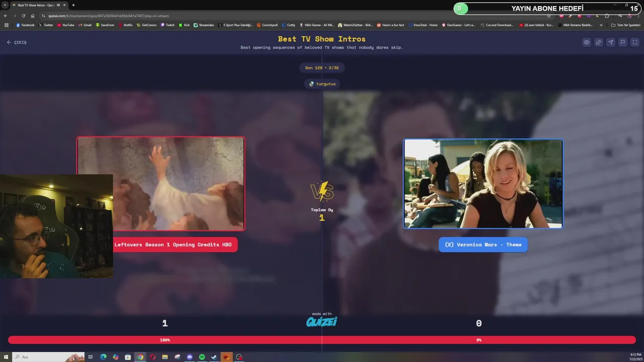Open a new browser tab
This screenshot has width=644, height=362.
click(x=73, y=5)
